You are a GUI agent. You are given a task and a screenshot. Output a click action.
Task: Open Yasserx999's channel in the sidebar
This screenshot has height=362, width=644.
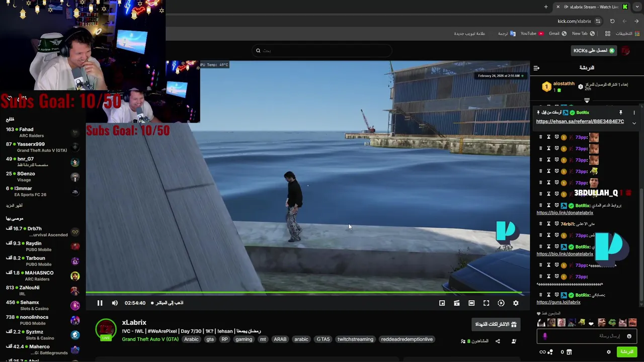click(43, 147)
